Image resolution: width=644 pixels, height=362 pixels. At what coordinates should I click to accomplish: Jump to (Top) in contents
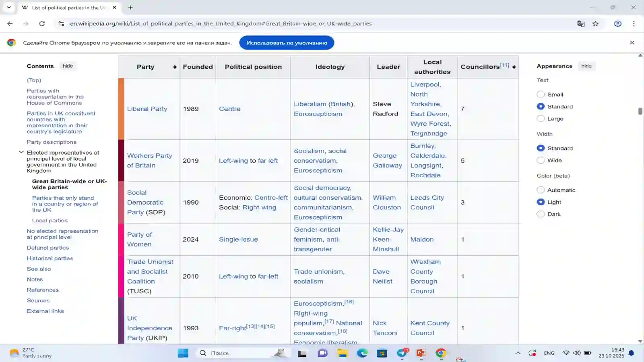[x=34, y=80]
